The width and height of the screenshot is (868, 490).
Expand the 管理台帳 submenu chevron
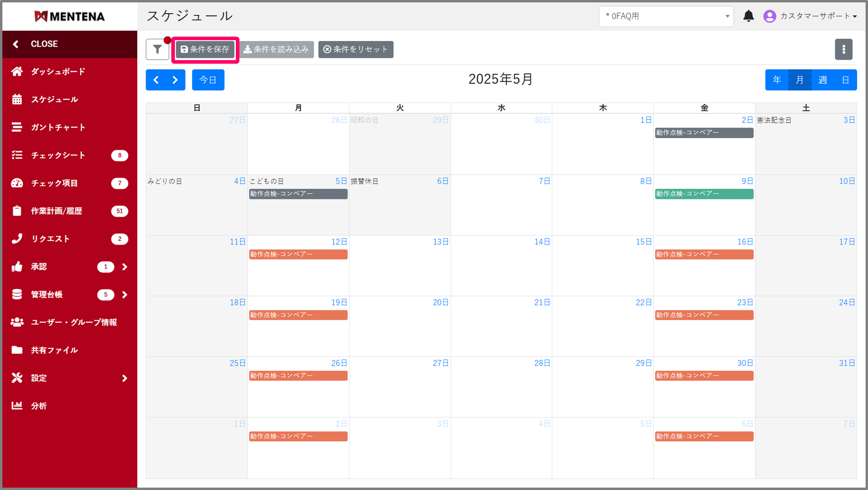pos(125,295)
